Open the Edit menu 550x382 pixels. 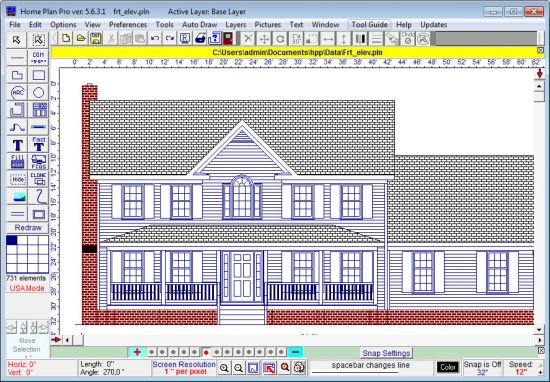click(x=35, y=25)
